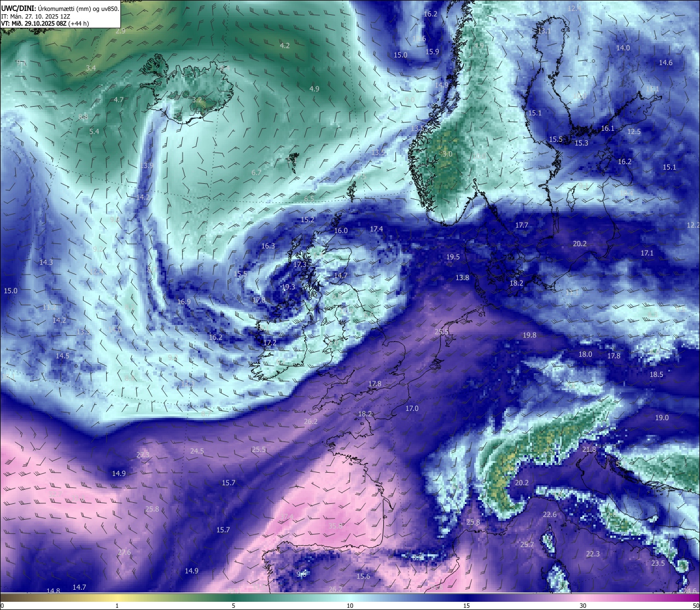Viewport: 700px width, 610px height.
Task: Click the 1 label on the color scale
Action: pos(117,606)
